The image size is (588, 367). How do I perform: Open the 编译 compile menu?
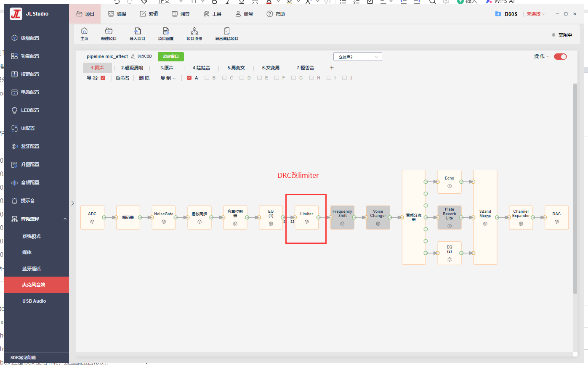117,14
